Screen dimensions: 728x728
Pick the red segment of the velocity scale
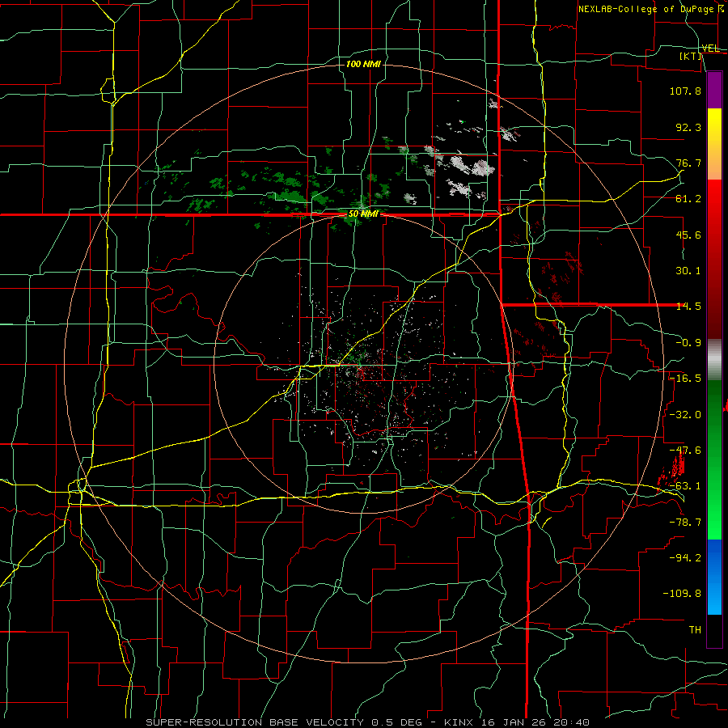pos(714,259)
